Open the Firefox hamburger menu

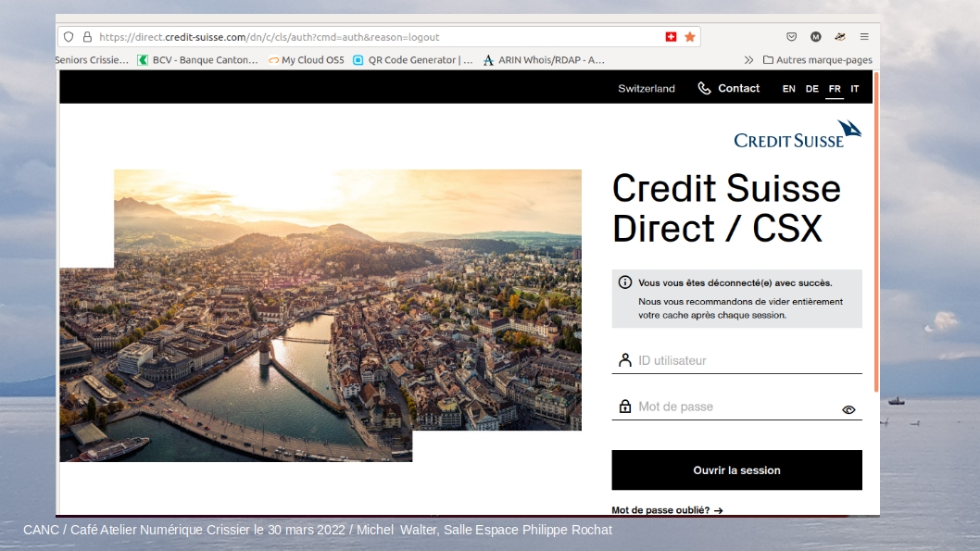[864, 37]
